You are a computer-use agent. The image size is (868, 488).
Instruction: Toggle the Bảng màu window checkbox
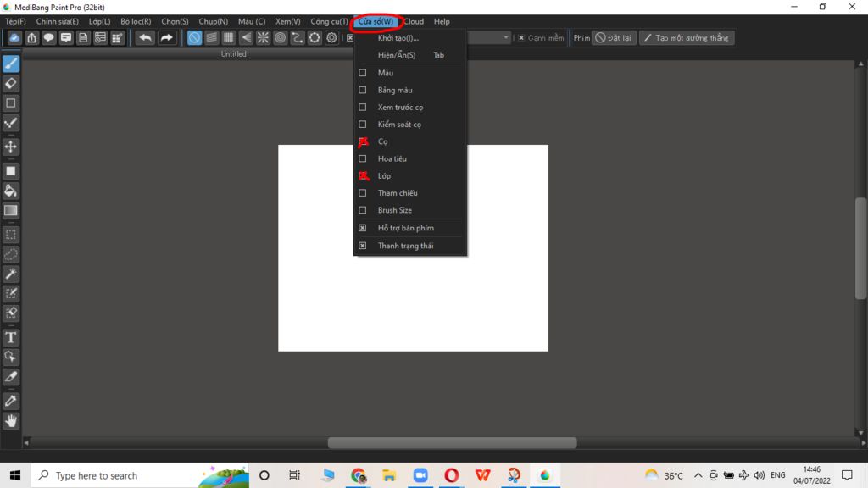tap(363, 90)
